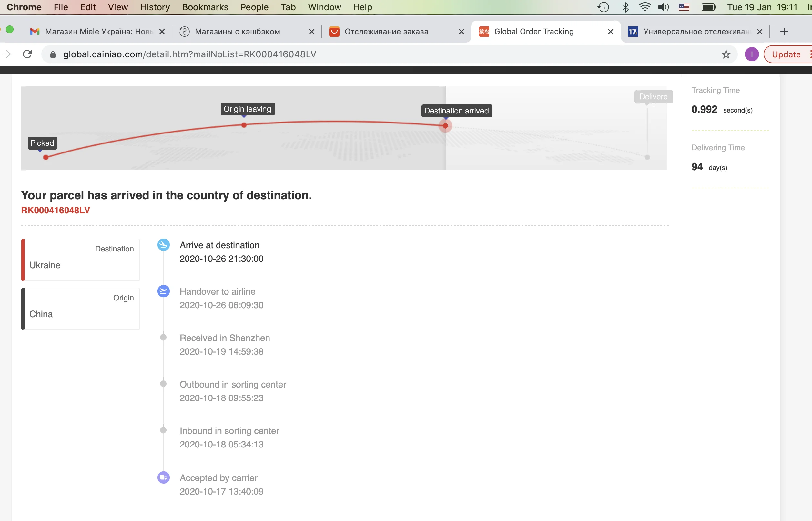This screenshot has width=812, height=521.
Task: Click the Handover to airline plane icon
Action: [164, 291]
